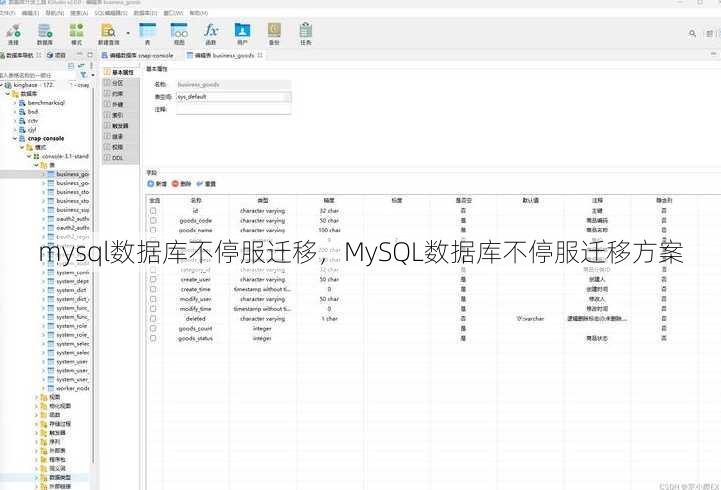Click the 重置 (reset) field button
The height and width of the screenshot is (490, 721).
206,183
